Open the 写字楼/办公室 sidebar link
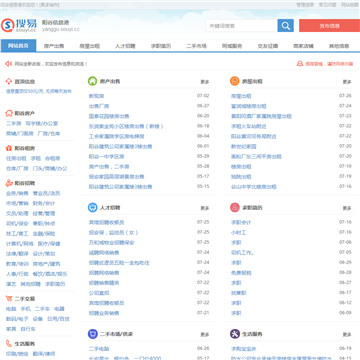This screenshot has height=360, width=360. (42, 123)
